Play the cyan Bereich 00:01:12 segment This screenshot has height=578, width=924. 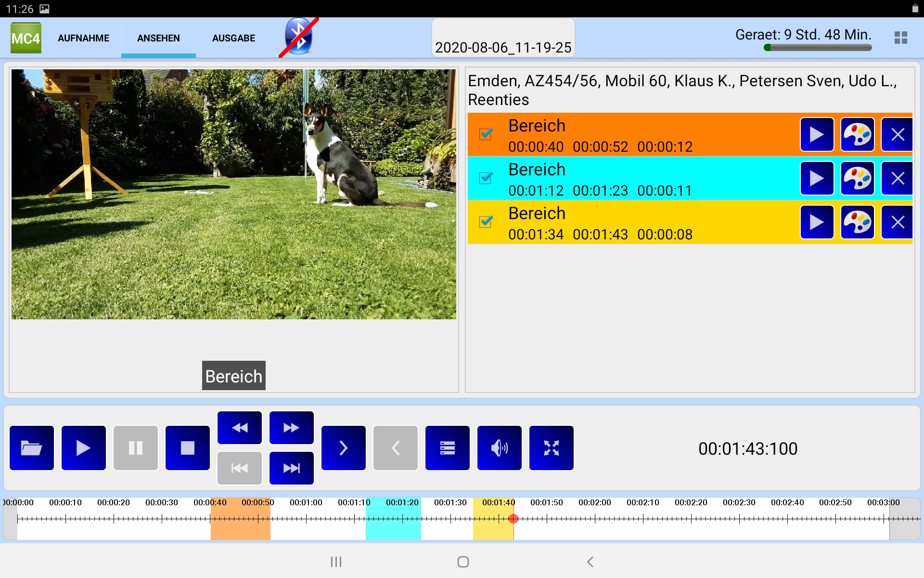click(817, 178)
